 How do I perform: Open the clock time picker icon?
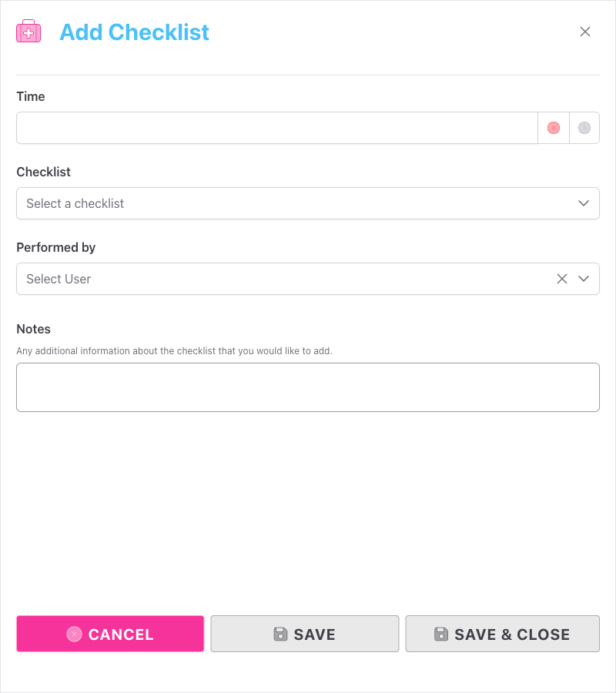(584, 127)
